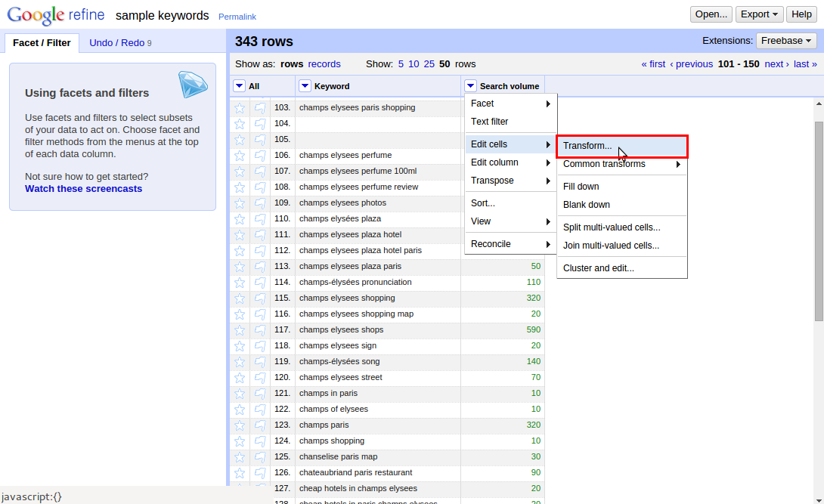Expand the View submenu
Screen dimensions: 824x504
(510, 221)
